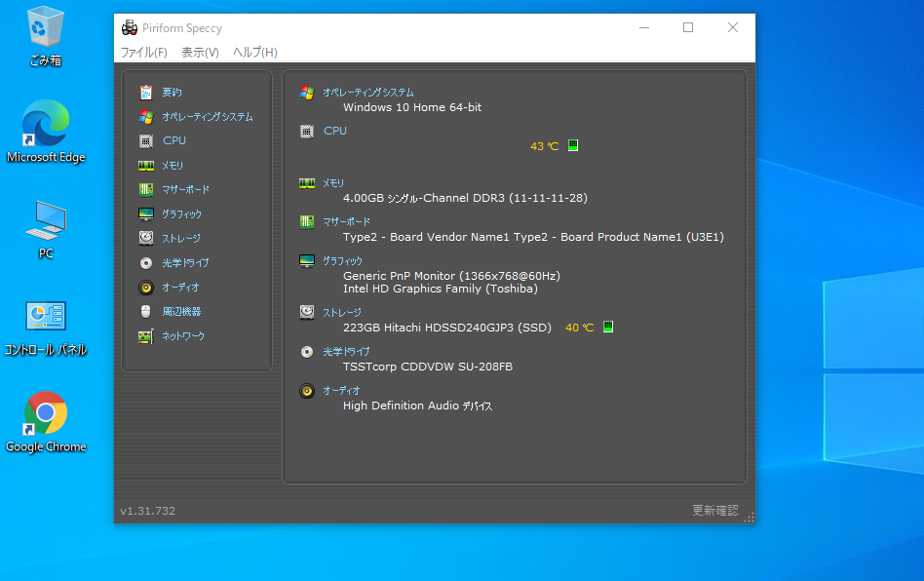Click the High Definition Audio デバイス text

(x=417, y=406)
